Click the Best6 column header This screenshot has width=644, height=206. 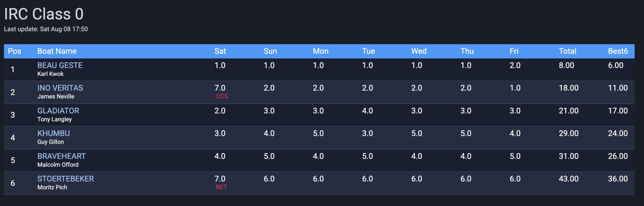(618, 51)
